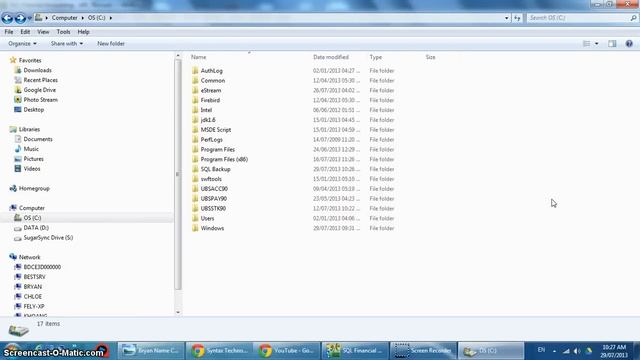Select the UBSACC90 folder icon
The image size is (640, 360).
click(195, 189)
